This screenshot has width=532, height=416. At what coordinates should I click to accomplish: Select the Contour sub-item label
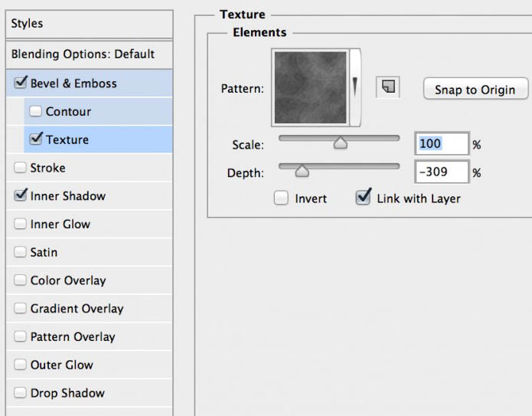click(69, 112)
